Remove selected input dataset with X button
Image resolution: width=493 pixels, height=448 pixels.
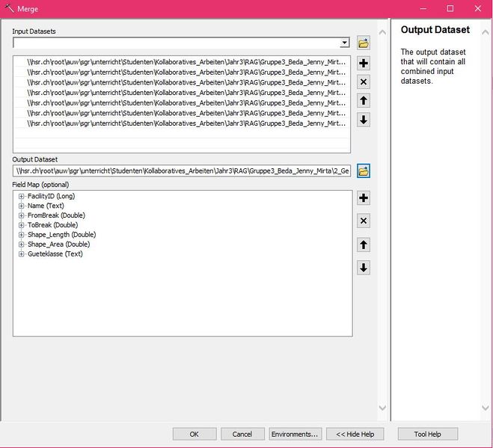pyautogui.click(x=364, y=82)
